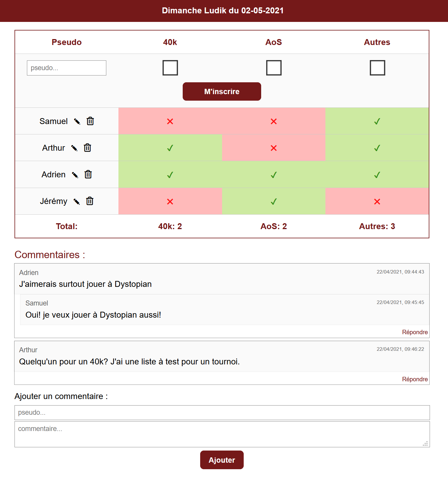Click the M'inscrire button
The width and height of the screenshot is (448, 484).
222,91
